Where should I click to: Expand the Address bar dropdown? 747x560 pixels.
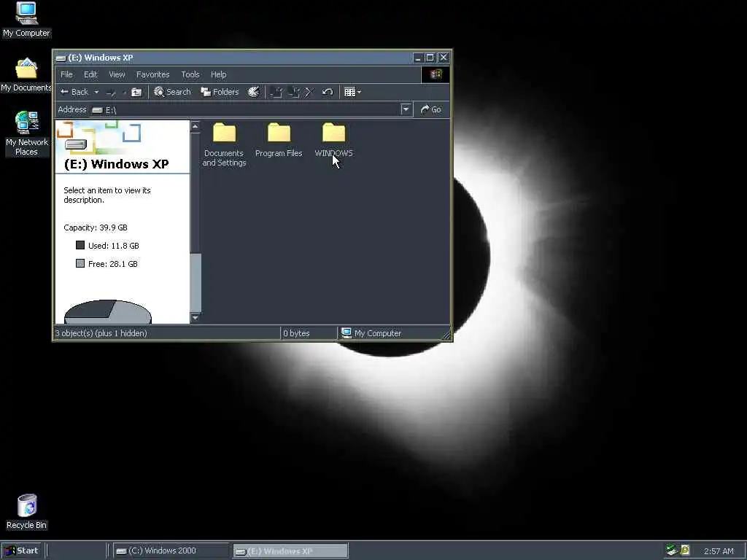[x=406, y=109]
